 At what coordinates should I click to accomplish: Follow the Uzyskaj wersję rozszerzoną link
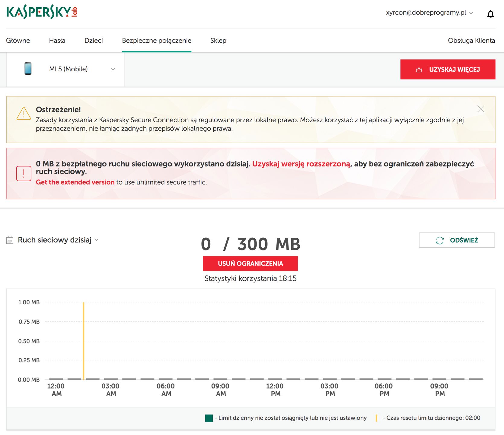pyautogui.click(x=301, y=164)
